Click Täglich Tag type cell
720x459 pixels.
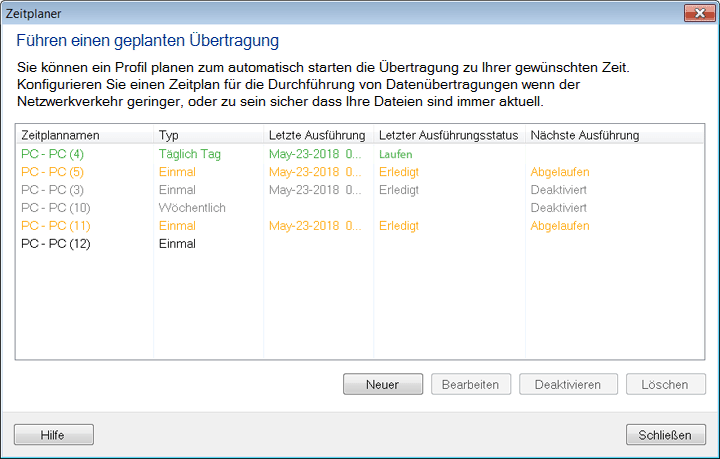point(190,154)
